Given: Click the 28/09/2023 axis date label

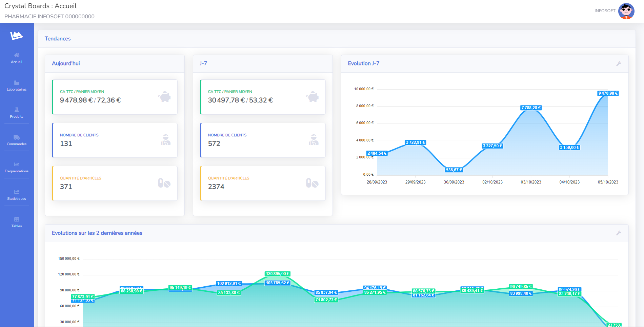Looking at the screenshot, I should pos(377,182).
